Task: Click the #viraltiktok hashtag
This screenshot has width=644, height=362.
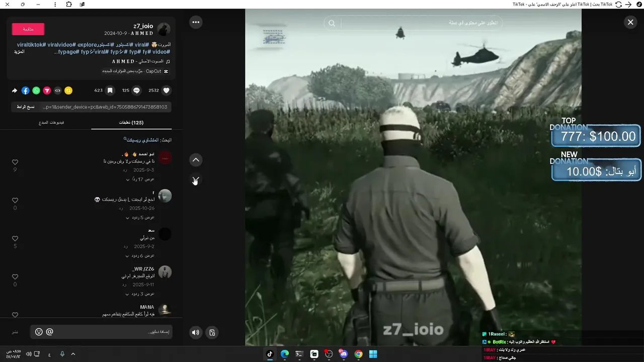Action: click(x=31, y=45)
